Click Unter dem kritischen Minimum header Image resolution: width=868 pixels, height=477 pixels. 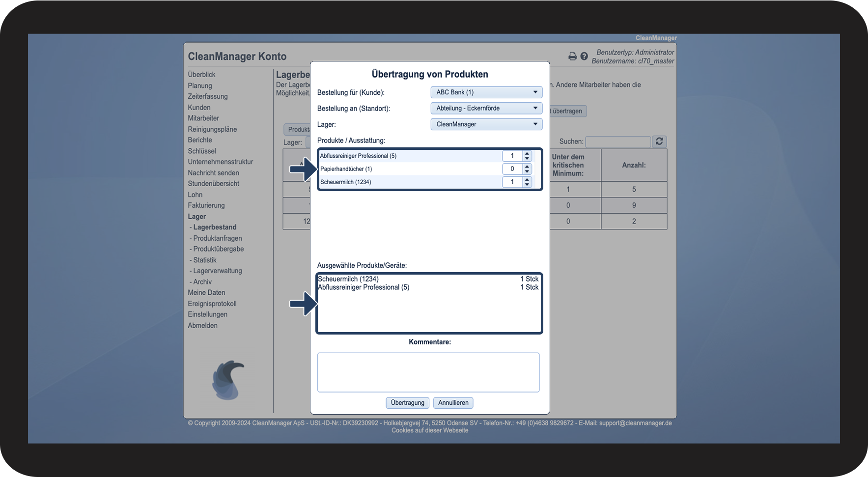(x=568, y=165)
